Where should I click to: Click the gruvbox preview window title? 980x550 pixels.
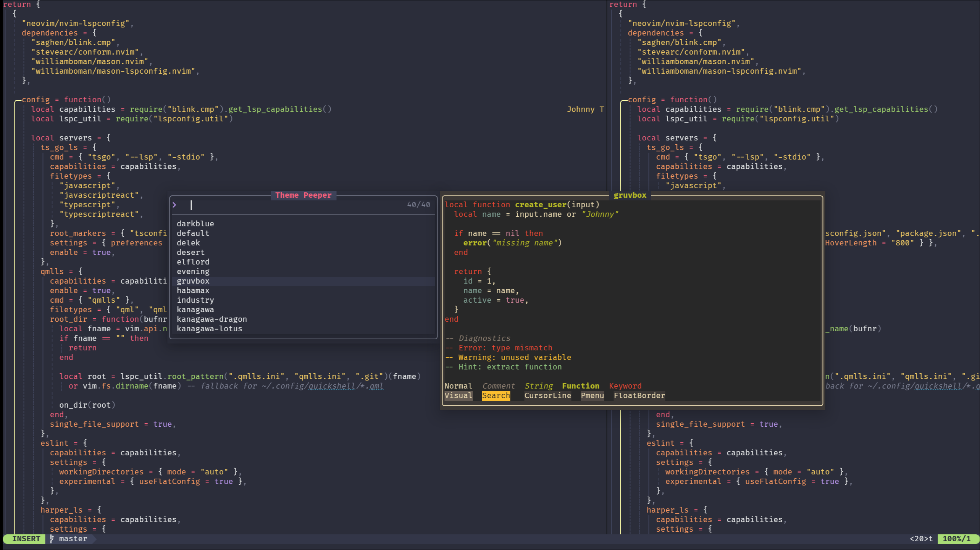click(630, 195)
